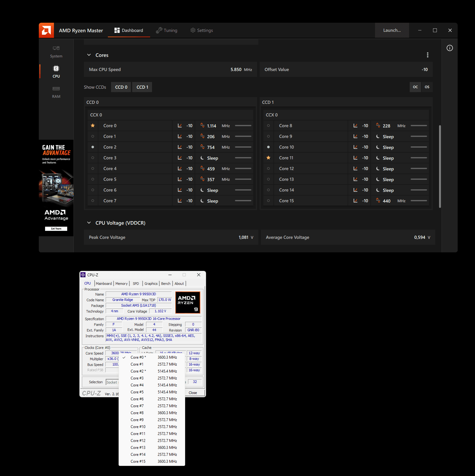475x476 pixels.
Task: Click the Core 15 usage bar
Action: [419, 201]
